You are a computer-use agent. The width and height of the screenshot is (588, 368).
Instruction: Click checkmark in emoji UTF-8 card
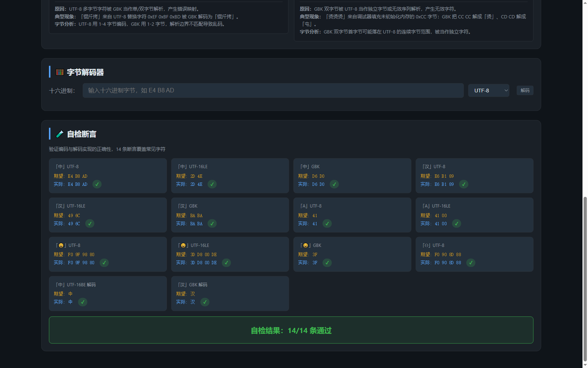[104, 263]
